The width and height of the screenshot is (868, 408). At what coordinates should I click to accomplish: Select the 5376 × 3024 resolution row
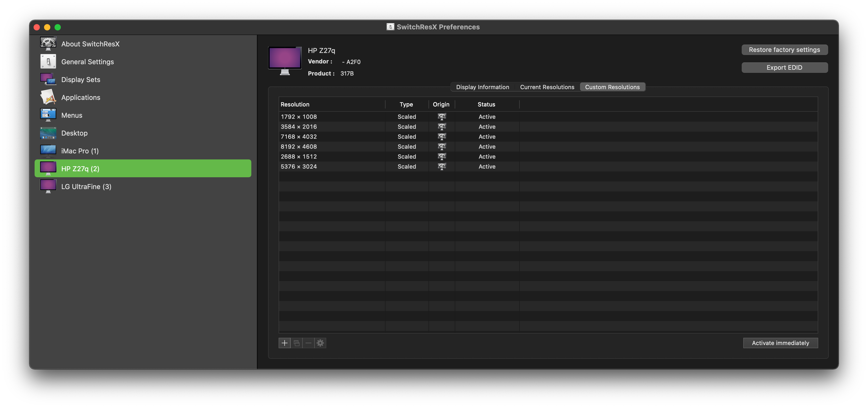pos(548,166)
